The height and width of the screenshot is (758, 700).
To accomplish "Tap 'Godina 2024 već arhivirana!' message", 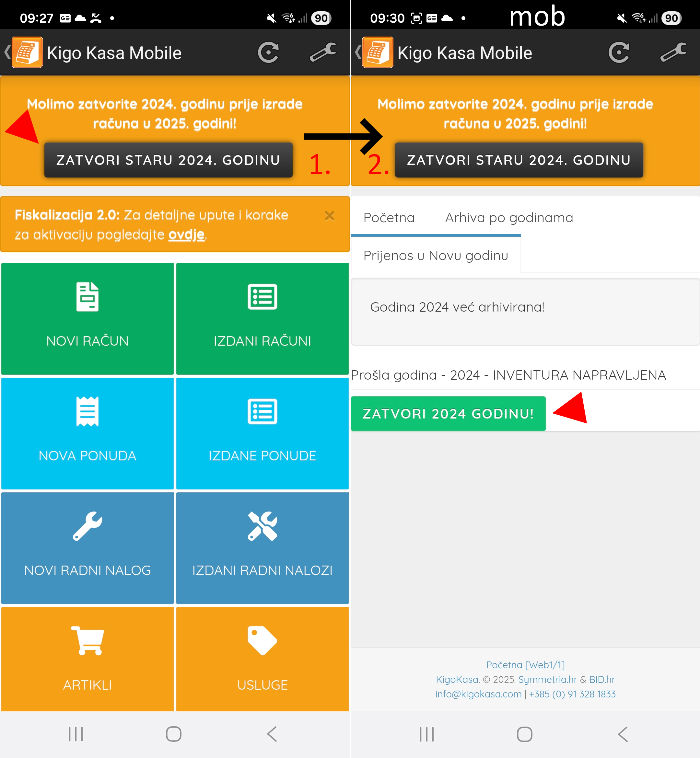I will [x=457, y=307].
